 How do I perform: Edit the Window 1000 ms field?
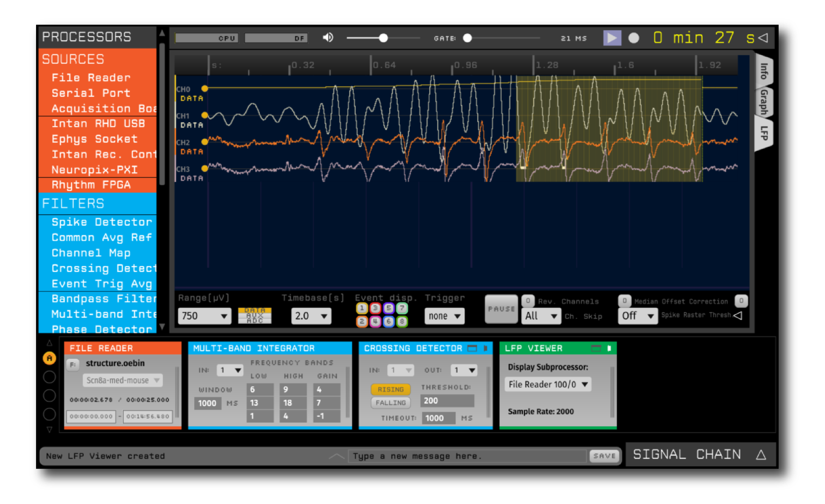pyautogui.click(x=208, y=403)
